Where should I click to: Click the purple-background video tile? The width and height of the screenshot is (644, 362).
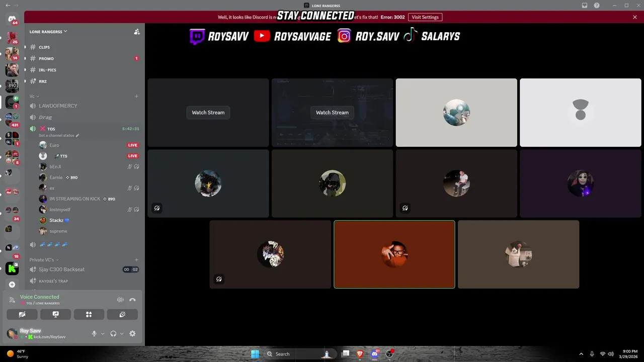point(581,184)
